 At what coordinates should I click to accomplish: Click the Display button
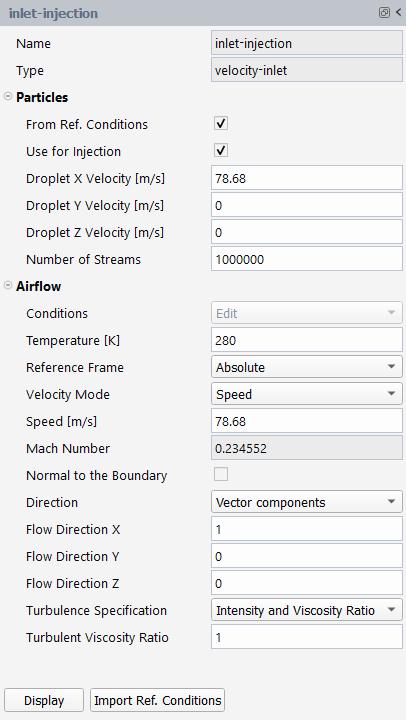pos(44,700)
